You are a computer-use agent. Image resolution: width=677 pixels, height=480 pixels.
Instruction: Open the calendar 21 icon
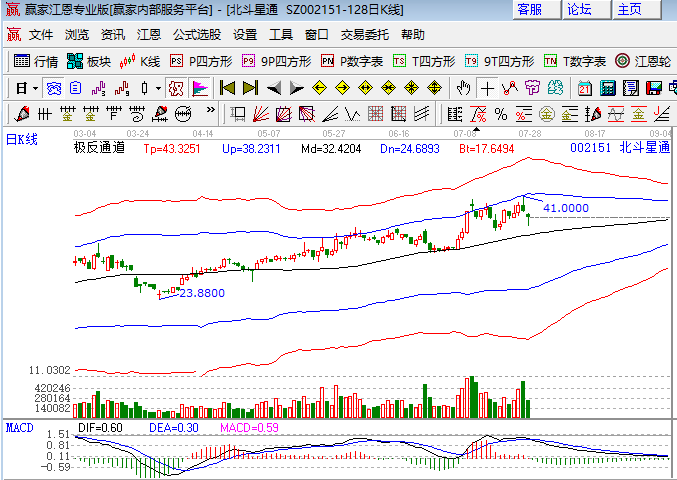click(585, 88)
